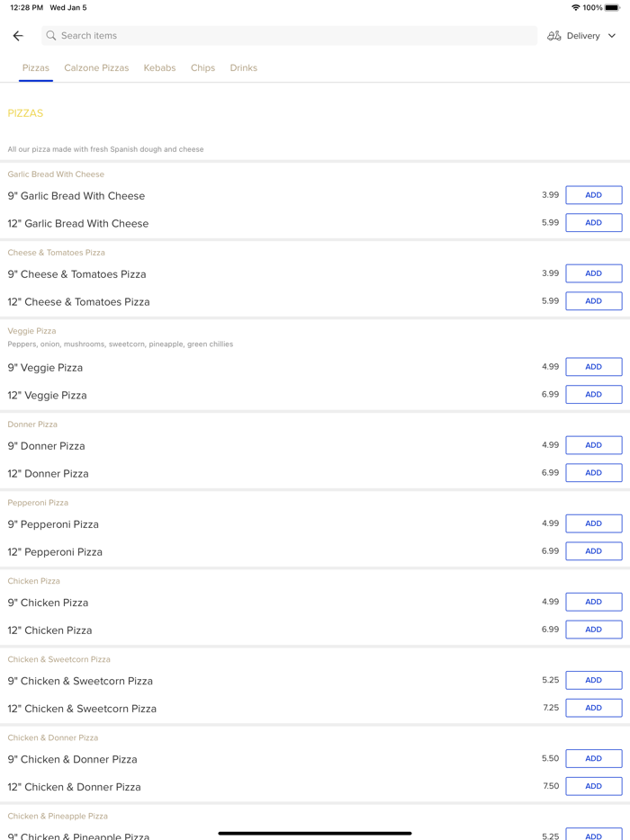Focus the Search items field

[288, 36]
